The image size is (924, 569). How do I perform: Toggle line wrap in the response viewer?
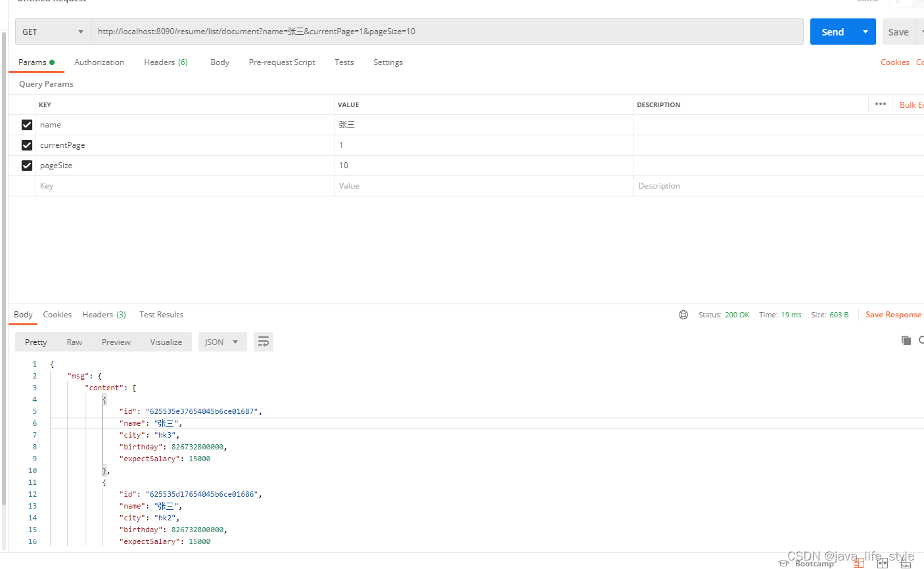264,342
